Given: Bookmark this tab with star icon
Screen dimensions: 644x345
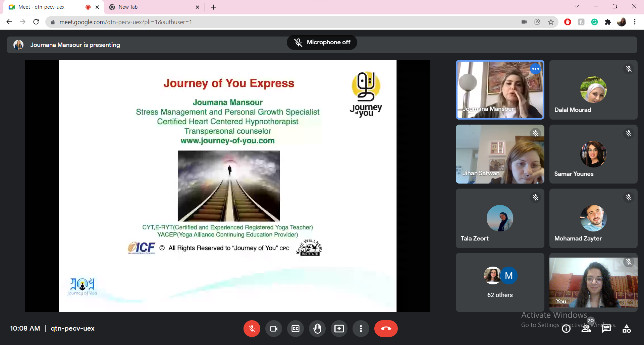Looking at the screenshot, I should 551,22.
